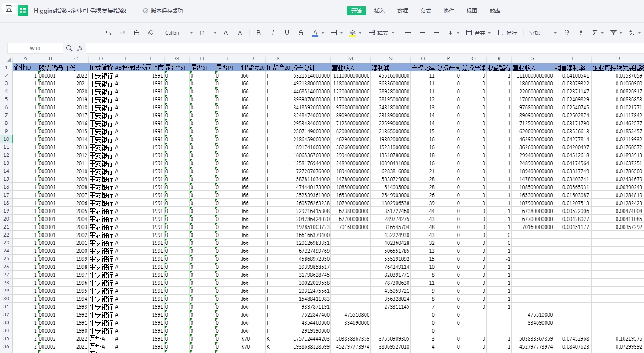The height and width of the screenshot is (353, 644).
Task: Apply the font color A icon
Action: [x=315, y=33]
